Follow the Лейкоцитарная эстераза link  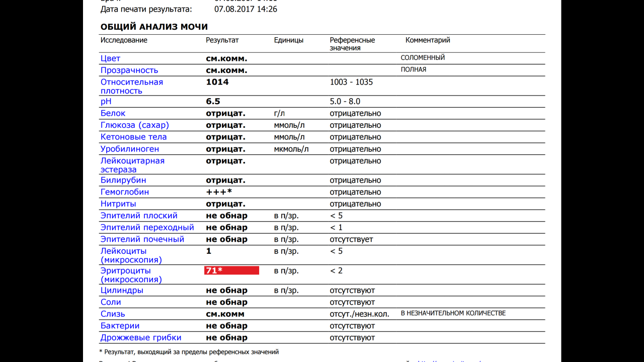coord(132,165)
